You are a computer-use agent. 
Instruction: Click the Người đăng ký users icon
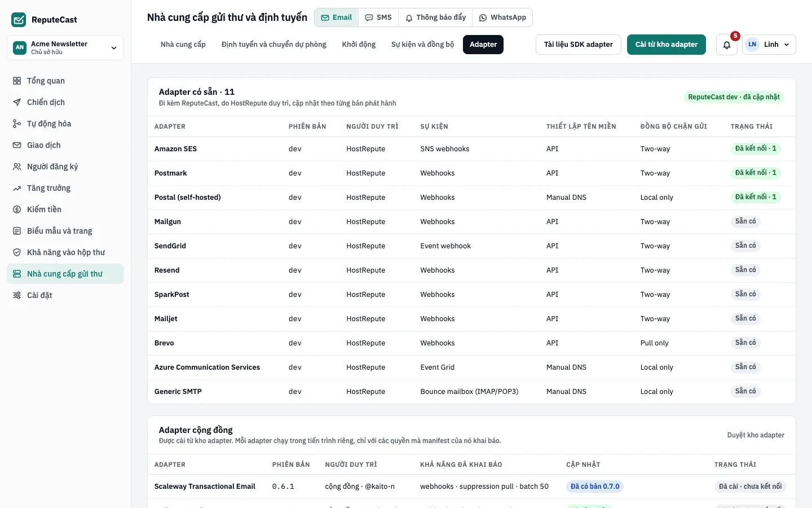tap(17, 167)
